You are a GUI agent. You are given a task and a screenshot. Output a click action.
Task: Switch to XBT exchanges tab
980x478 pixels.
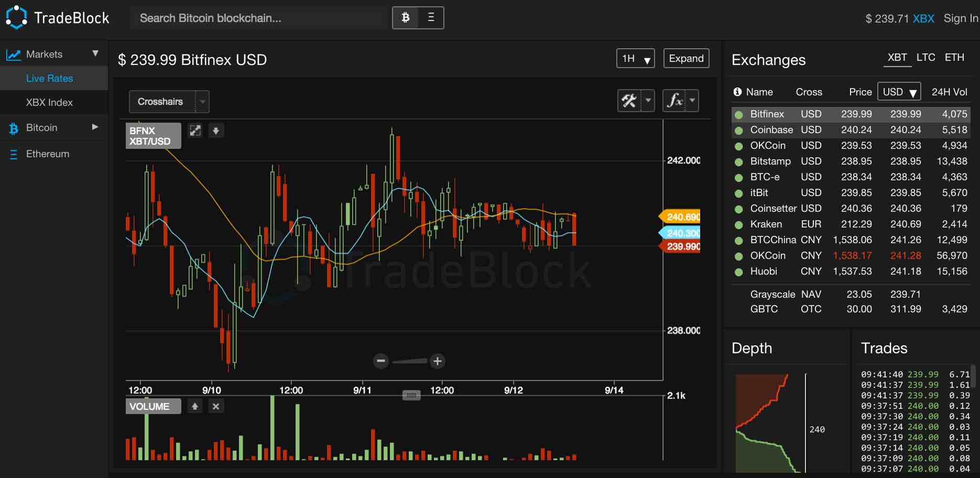897,58
